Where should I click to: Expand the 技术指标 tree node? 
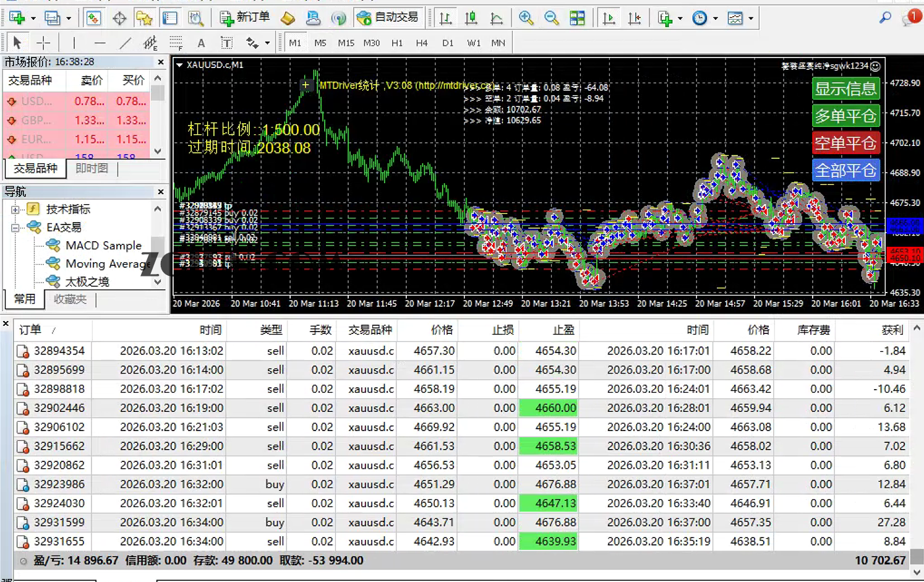tap(15, 210)
